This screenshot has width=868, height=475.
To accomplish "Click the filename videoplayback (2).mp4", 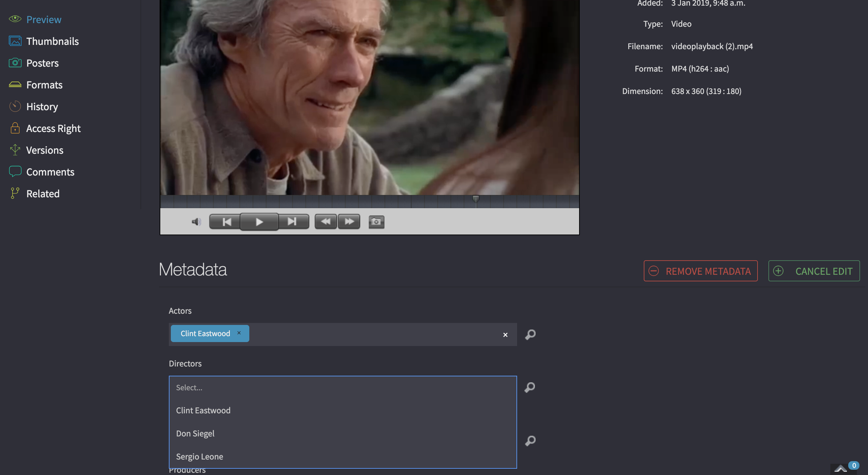I will [x=712, y=46].
